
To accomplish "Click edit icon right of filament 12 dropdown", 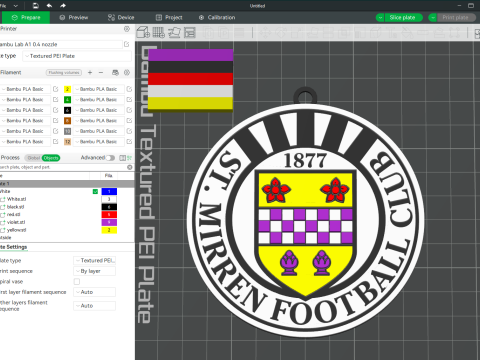I will [x=129, y=142].
